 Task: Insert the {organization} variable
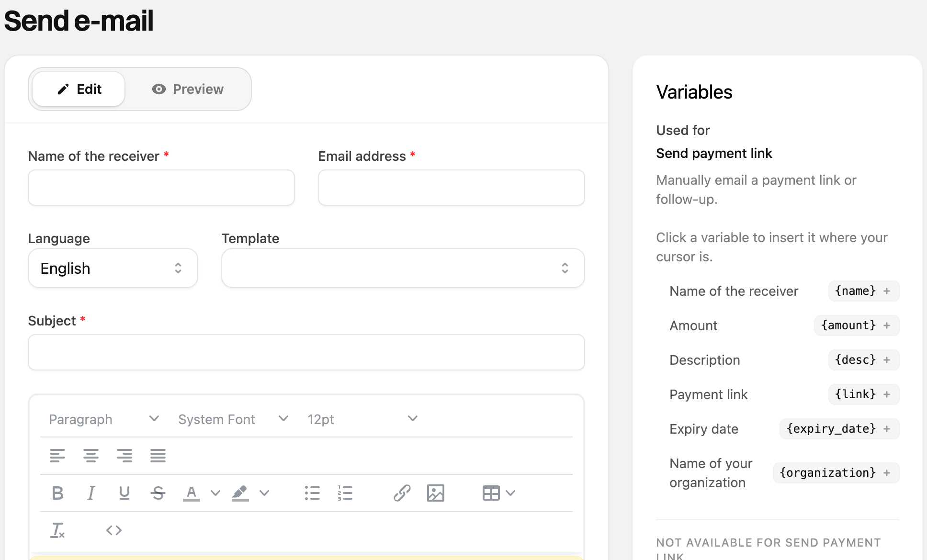[837, 473]
